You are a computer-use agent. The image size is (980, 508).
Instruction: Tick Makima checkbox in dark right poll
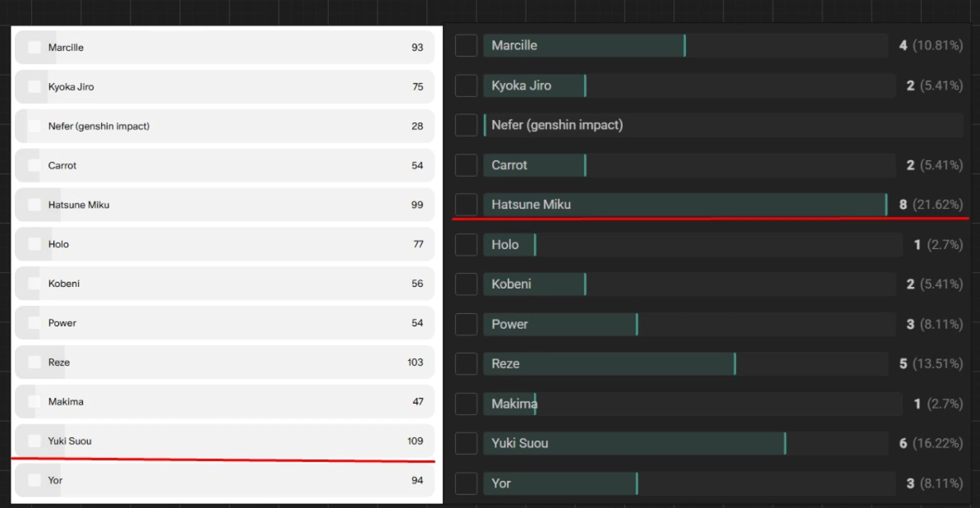pos(466,404)
